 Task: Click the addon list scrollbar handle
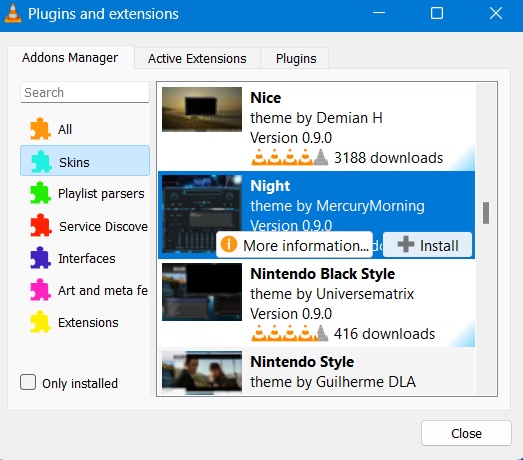pyautogui.click(x=486, y=212)
